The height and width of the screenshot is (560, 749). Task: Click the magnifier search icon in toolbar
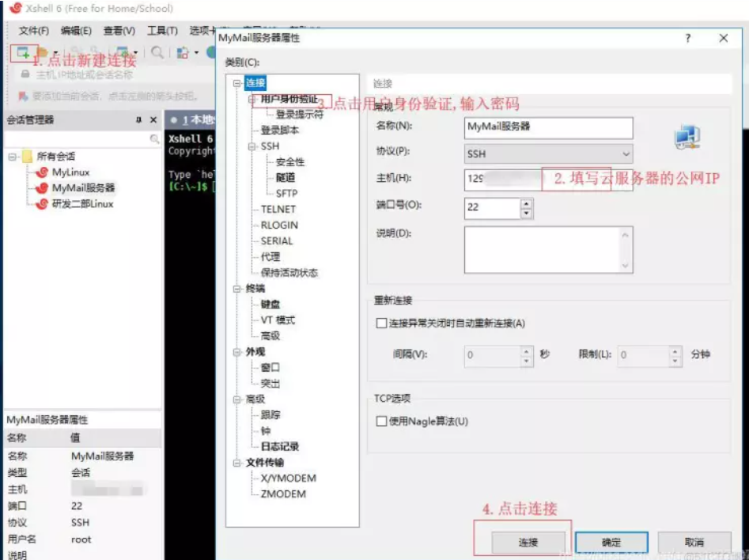[x=157, y=52]
